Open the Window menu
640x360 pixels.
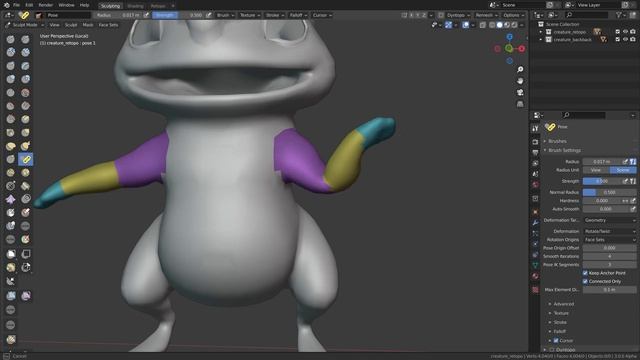point(66,5)
